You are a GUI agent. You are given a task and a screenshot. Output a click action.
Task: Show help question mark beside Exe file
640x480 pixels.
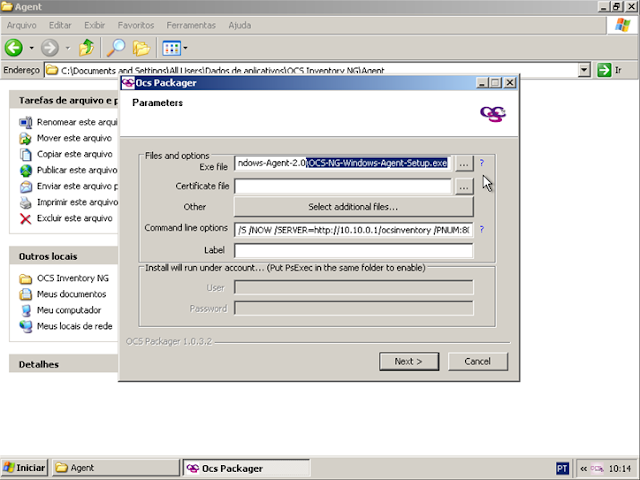(x=482, y=163)
